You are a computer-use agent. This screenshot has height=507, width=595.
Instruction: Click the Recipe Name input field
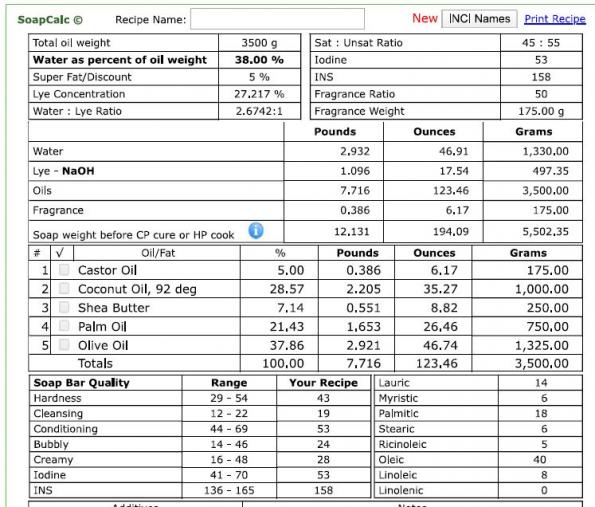click(x=277, y=19)
